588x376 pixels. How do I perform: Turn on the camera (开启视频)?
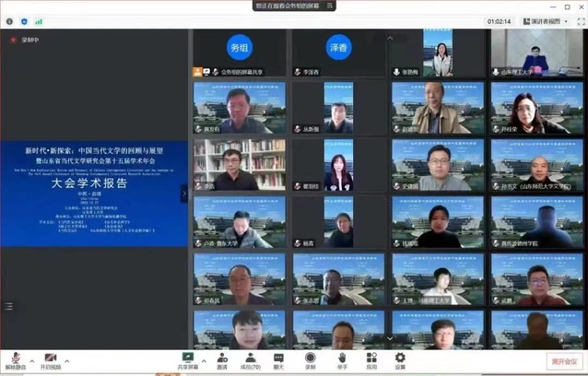click(x=51, y=359)
